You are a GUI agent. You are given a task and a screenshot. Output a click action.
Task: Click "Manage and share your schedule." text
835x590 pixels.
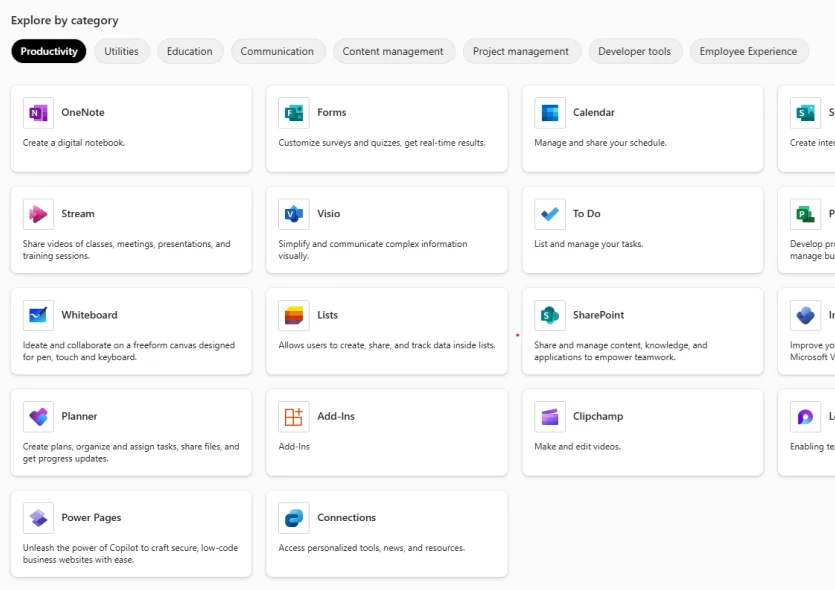600,143
